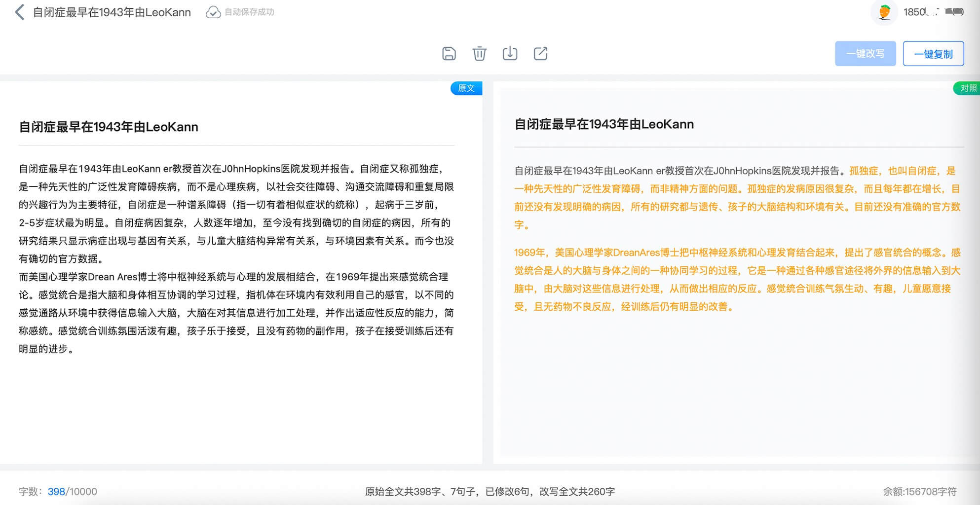Screen dimensions: 980x505
Task: Click the 余额 balance text
Action: [919, 492]
